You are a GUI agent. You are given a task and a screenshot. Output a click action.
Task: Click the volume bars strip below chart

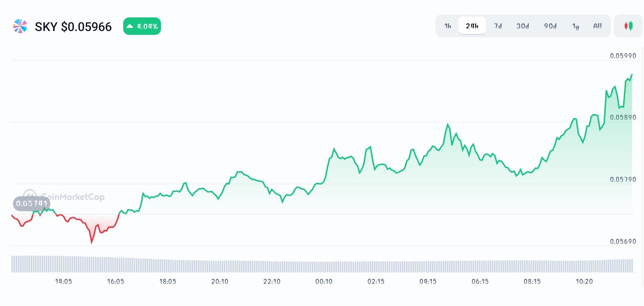tap(322, 264)
